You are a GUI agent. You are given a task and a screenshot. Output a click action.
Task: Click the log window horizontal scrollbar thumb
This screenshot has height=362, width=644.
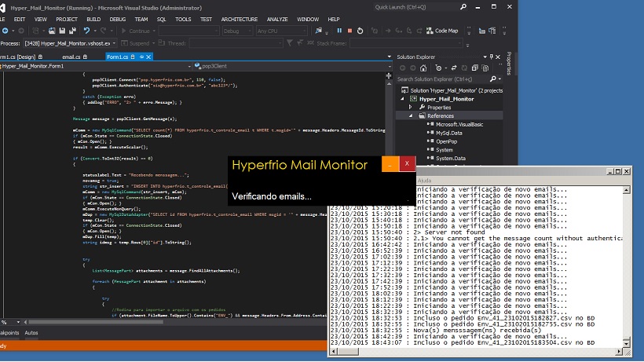[348, 352]
